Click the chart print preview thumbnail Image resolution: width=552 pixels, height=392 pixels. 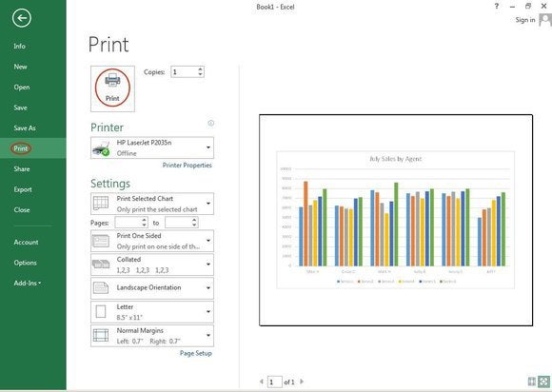396,220
